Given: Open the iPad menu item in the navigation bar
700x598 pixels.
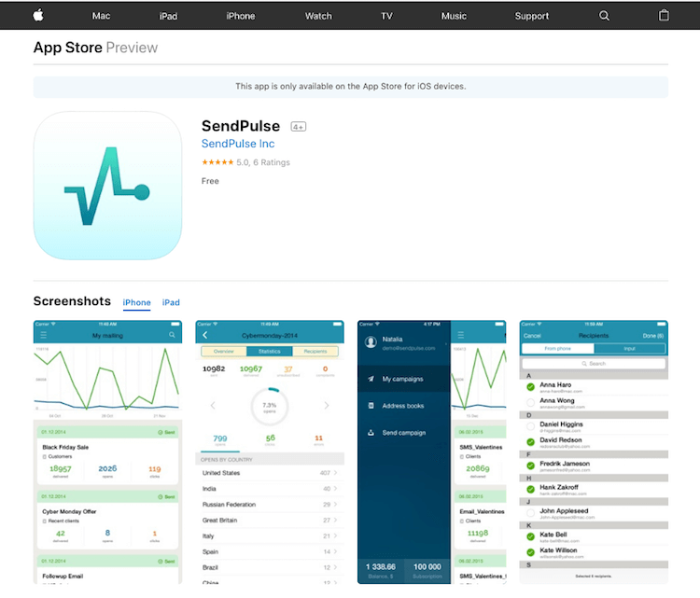Looking at the screenshot, I should pyautogui.click(x=168, y=16).
